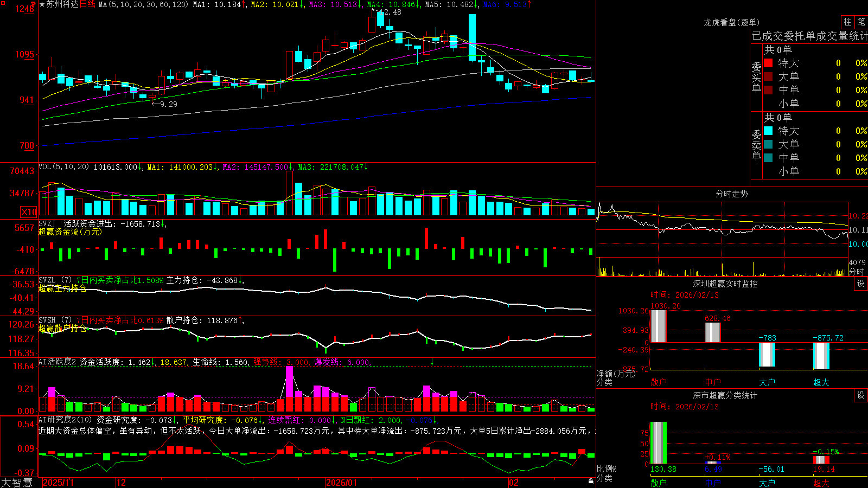
Task: Click the 02 month marker on date axis
Action: (514, 483)
